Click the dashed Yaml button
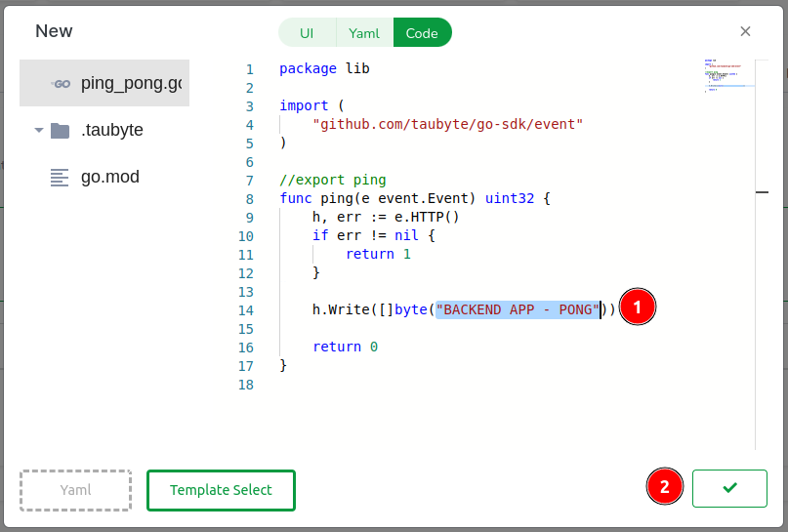This screenshot has height=532, width=788. (75, 490)
